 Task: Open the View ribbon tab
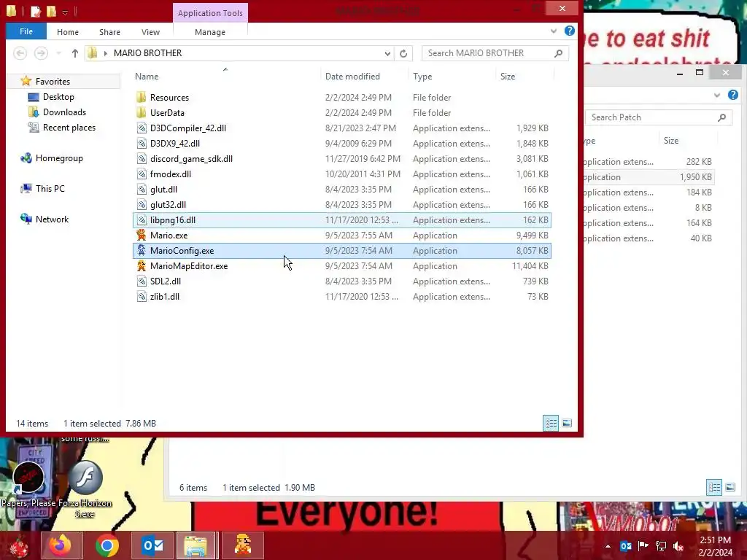[150, 32]
